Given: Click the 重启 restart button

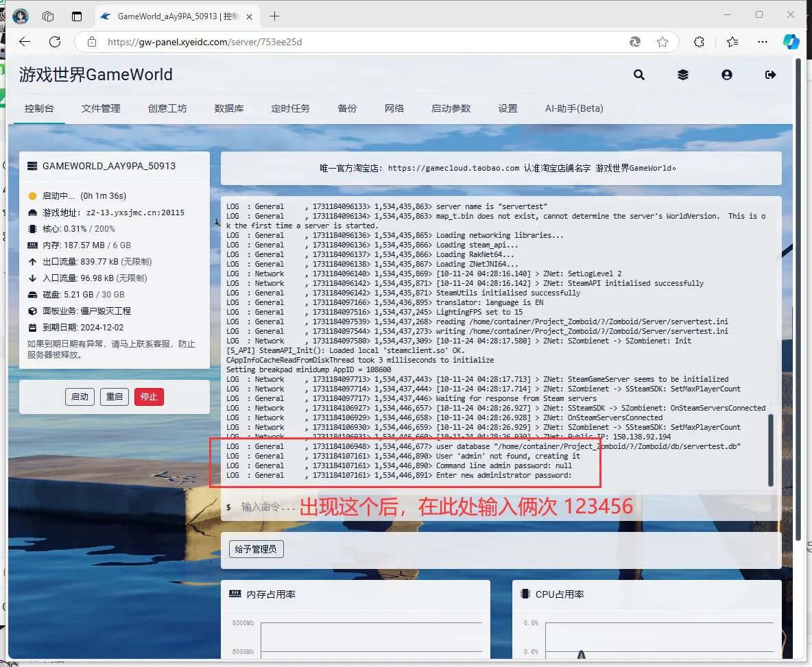Looking at the screenshot, I should pyautogui.click(x=114, y=396).
